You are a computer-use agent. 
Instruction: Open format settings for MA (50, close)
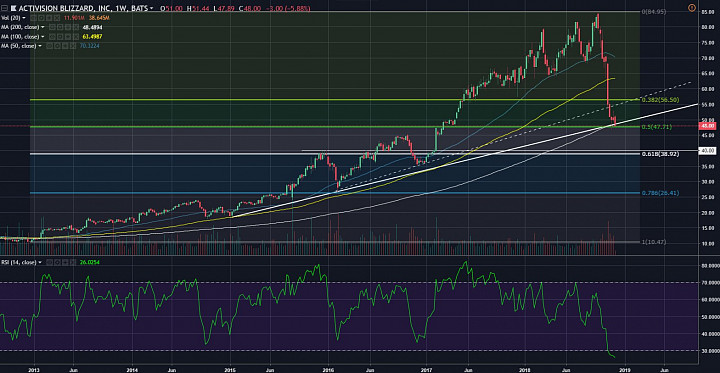57,46
